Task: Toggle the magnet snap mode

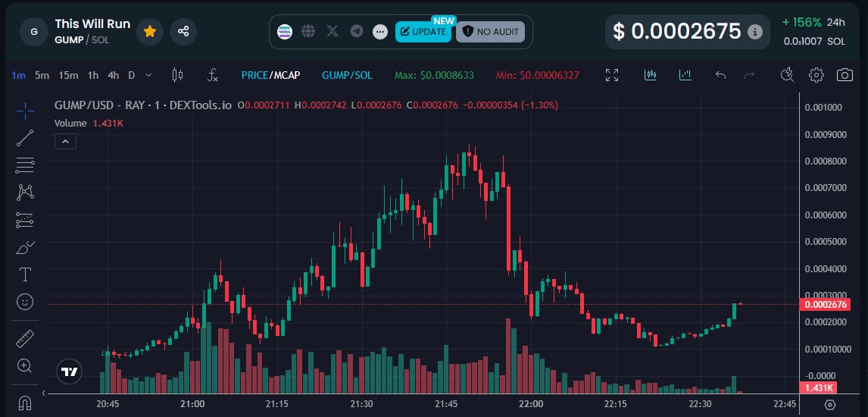Action: [x=25, y=402]
